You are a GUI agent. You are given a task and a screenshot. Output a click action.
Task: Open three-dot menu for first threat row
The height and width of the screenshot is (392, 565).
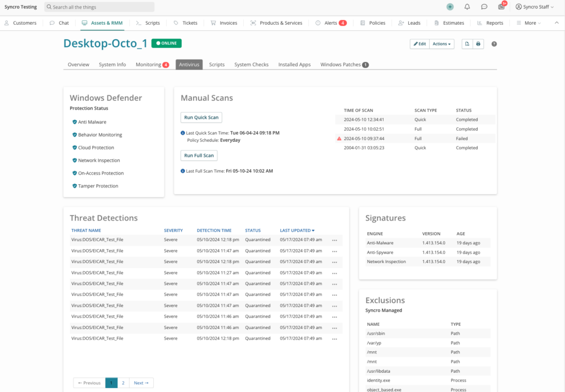pyautogui.click(x=334, y=240)
